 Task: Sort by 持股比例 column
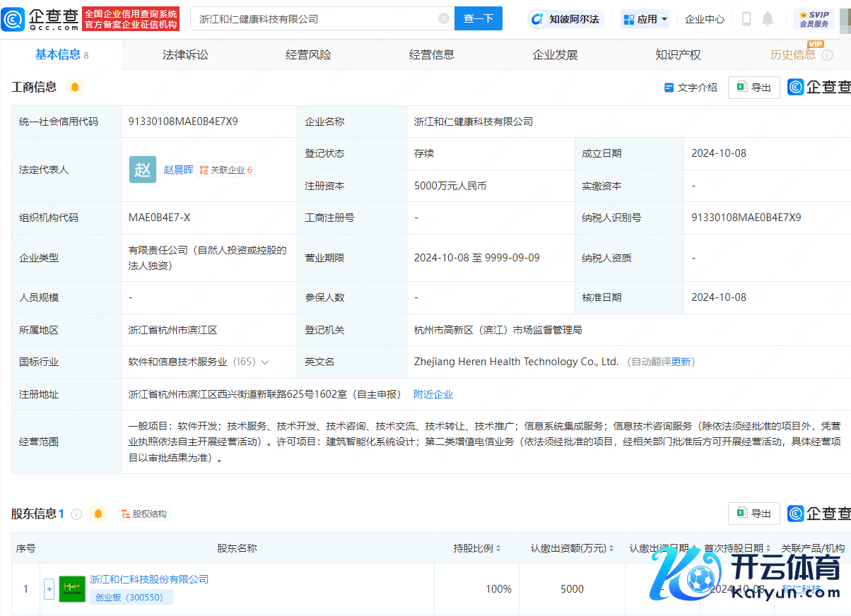[x=477, y=548]
